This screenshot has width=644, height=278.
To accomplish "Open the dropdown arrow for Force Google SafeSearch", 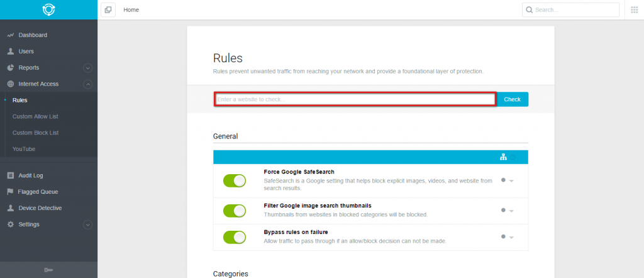I will coord(512,181).
